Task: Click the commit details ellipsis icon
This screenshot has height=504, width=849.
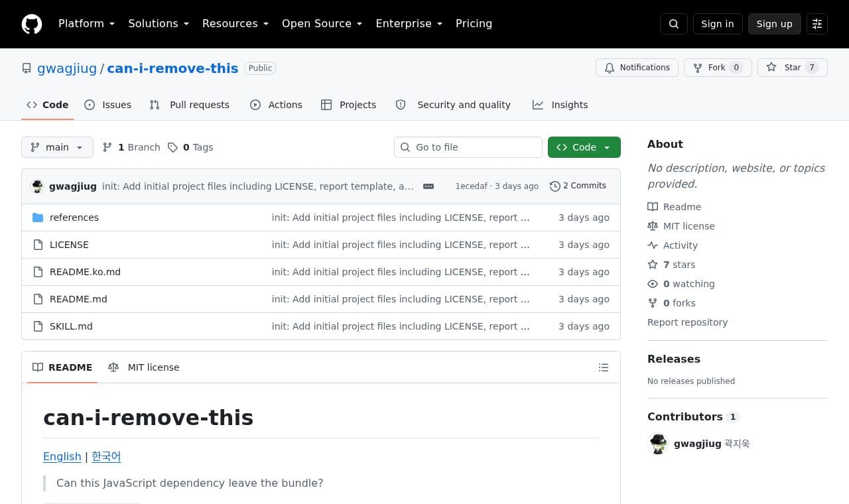Action: pyautogui.click(x=428, y=186)
